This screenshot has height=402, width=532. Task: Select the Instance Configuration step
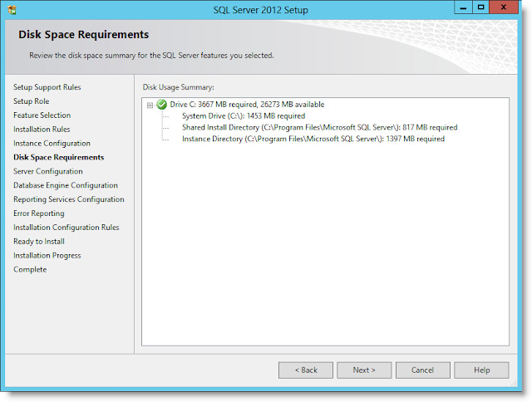[52, 144]
